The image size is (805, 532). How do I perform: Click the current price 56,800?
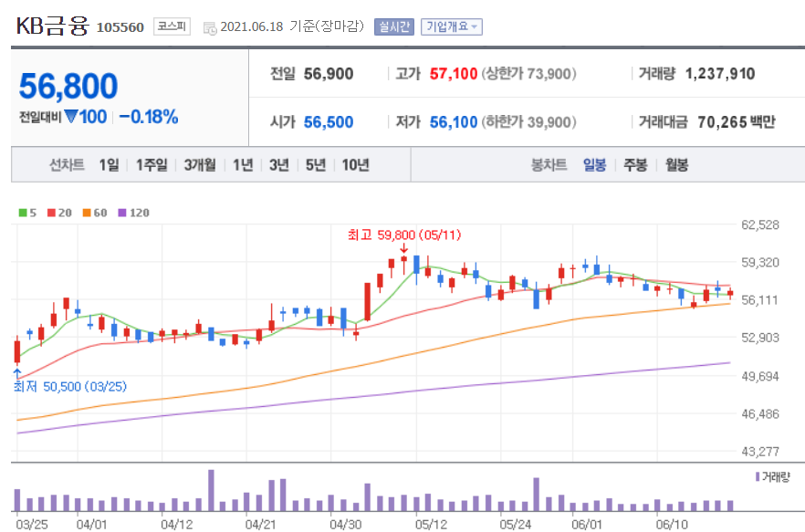[x=68, y=86]
